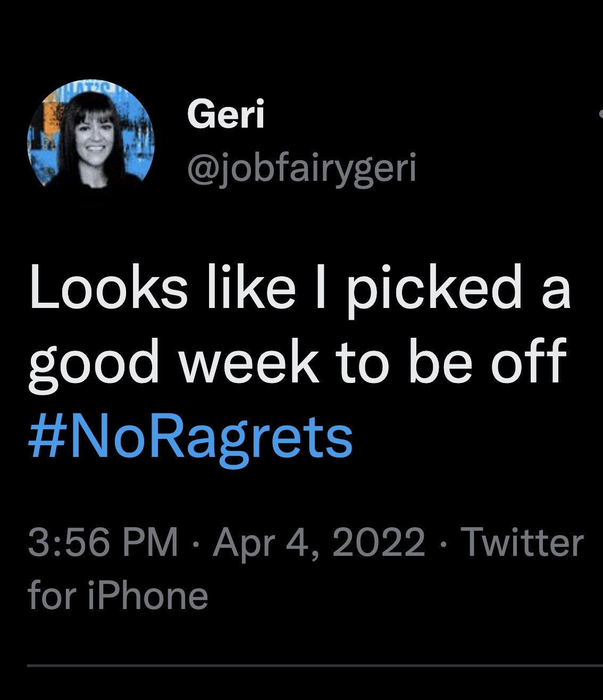Click the 3:56 PM timestamp
This screenshot has width=603, height=700.
pyautogui.click(x=103, y=542)
